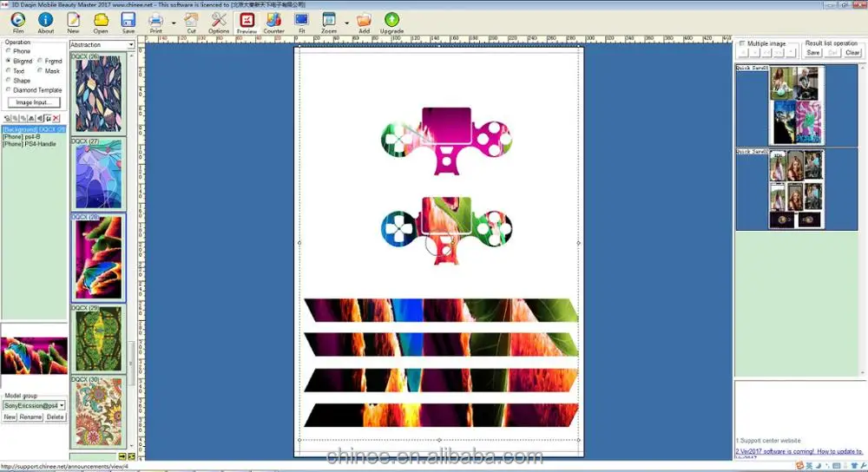Expand the Zoom dropdown arrow
Viewport: 868px width, 472px height.
[346, 23]
